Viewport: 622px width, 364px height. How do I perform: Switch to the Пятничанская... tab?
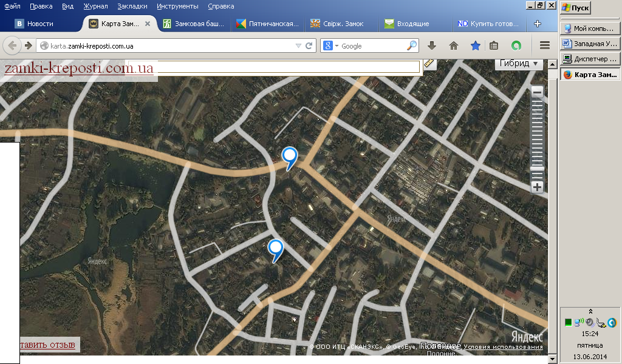268,24
